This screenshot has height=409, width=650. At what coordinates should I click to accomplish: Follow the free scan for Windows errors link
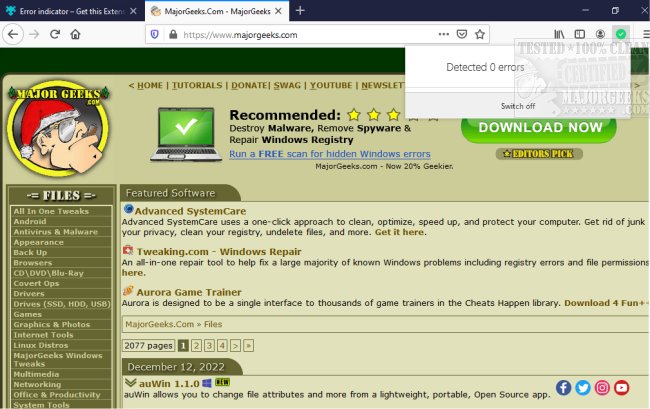[x=330, y=154]
